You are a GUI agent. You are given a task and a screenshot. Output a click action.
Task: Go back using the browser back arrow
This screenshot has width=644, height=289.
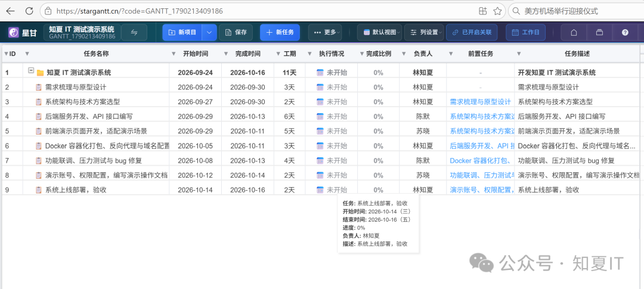pyautogui.click(x=11, y=11)
